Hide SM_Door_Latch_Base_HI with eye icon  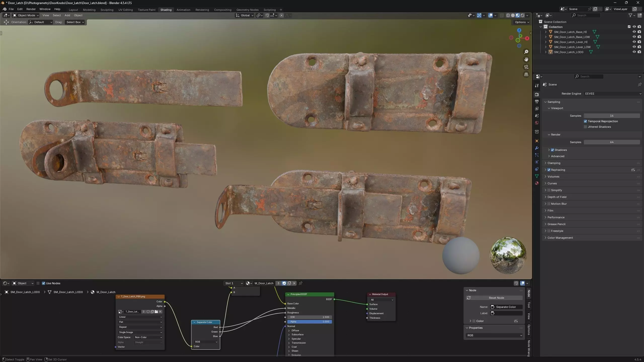click(634, 32)
